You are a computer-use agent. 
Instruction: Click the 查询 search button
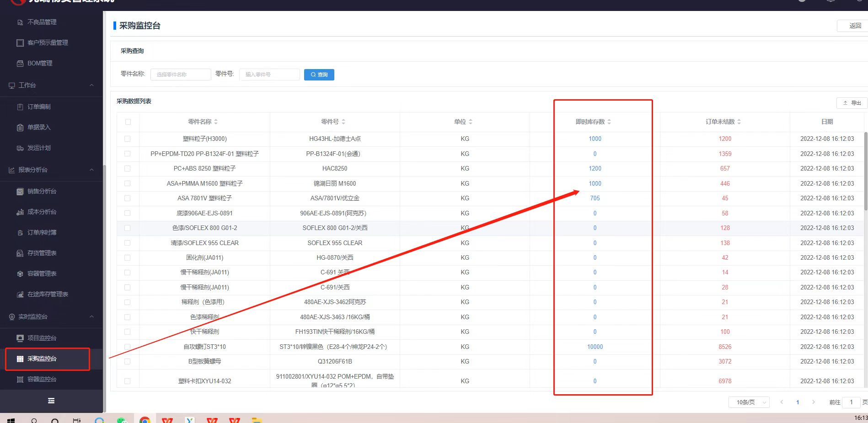point(319,75)
